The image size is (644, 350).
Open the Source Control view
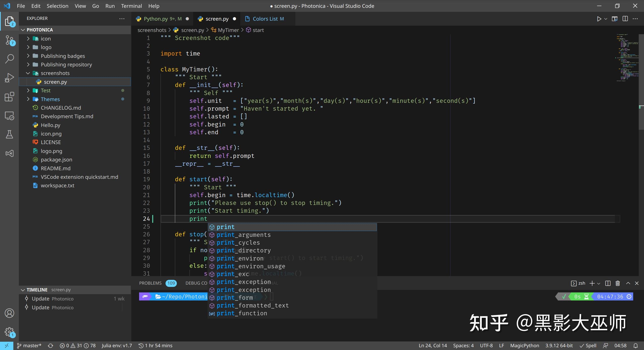[x=9, y=40]
